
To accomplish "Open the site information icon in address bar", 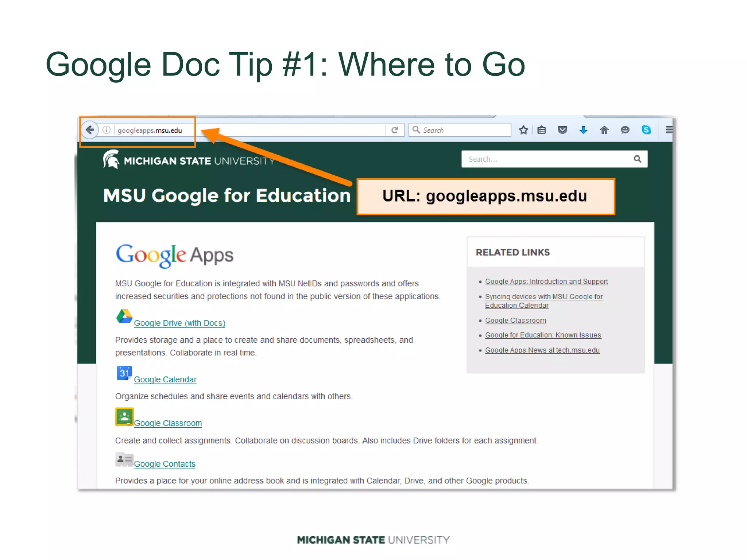I will pos(107,130).
